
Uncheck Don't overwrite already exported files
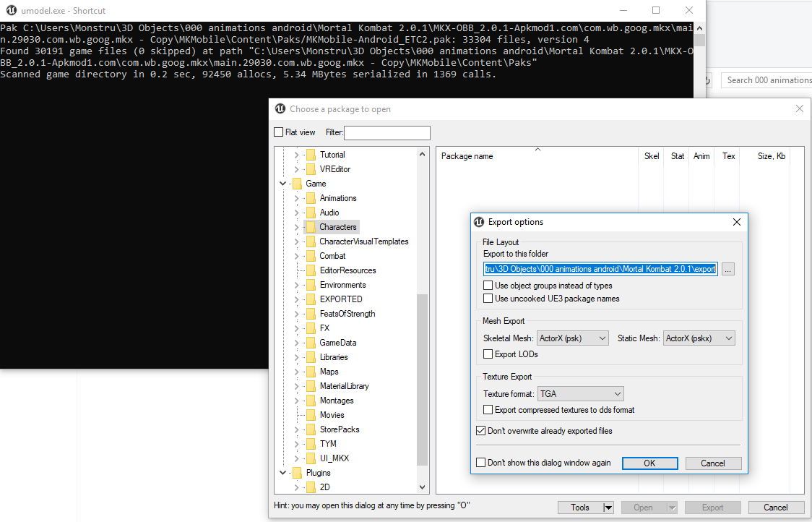480,431
